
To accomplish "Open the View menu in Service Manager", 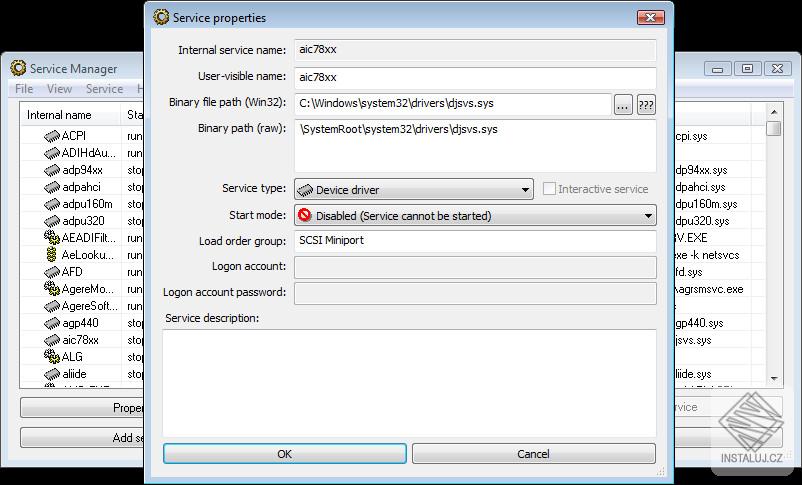I will tap(59, 89).
